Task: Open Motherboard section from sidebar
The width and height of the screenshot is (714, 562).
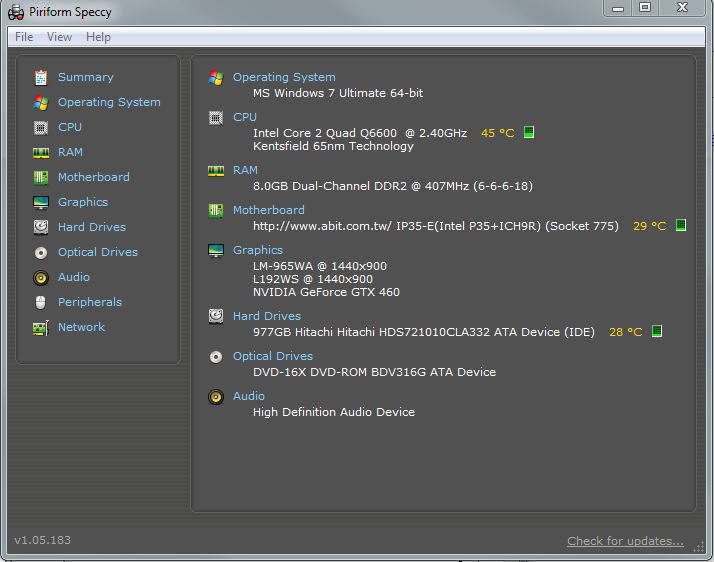Action: click(94, 177)
